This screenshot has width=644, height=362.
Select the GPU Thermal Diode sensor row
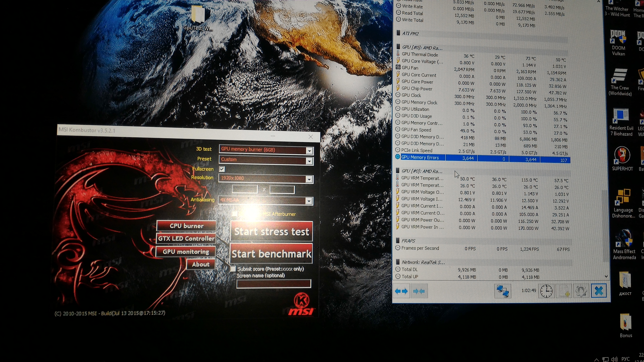(420, 55)
